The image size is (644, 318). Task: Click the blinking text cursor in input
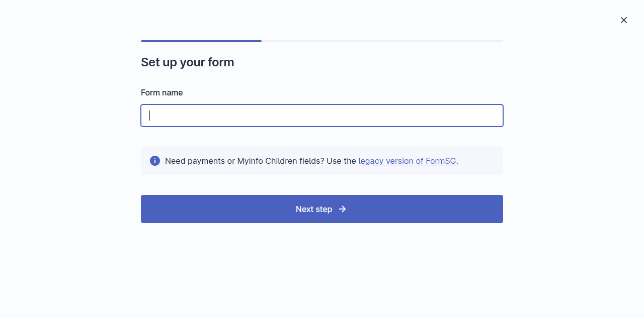(150, 116)
